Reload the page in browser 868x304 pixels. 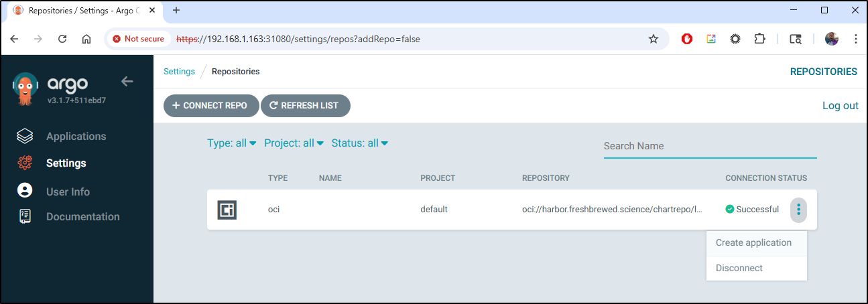62,39
